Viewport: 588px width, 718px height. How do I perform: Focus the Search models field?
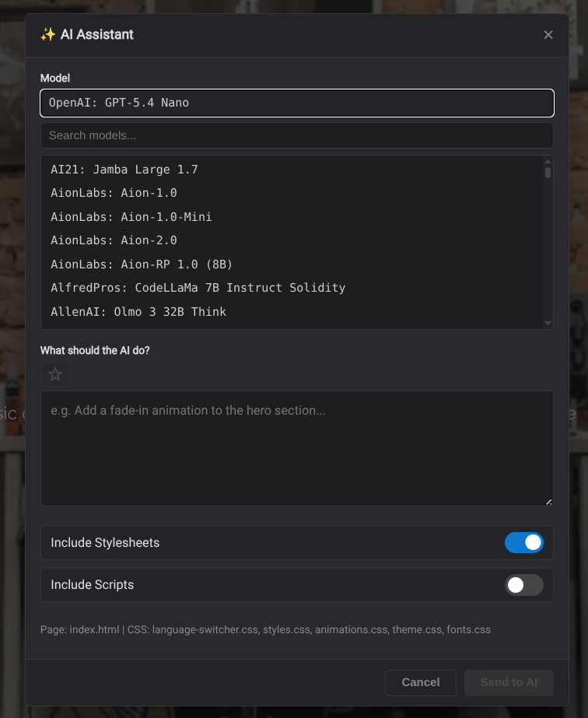(x=297, y=135)
